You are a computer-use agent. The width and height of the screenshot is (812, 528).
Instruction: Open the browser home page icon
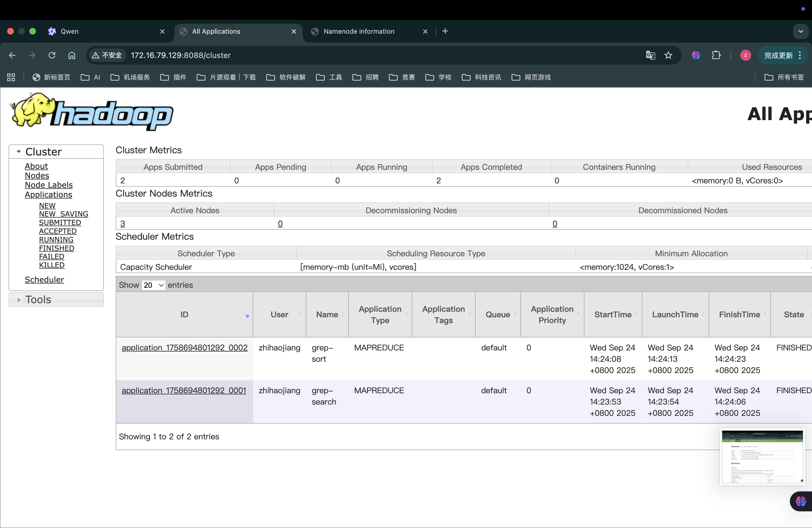pos(72,55)
